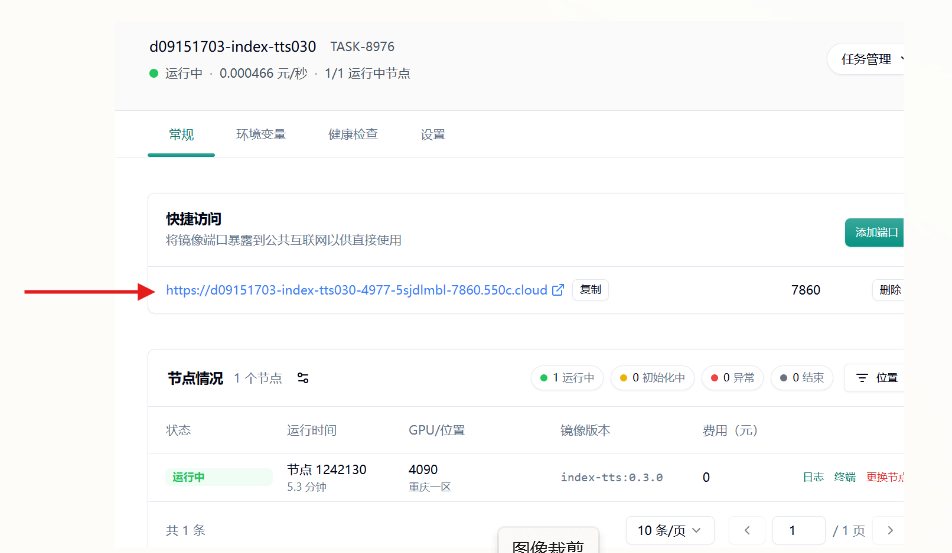
Task: Open the 10条/页 page size dropdown
Action: pos(670,530)
